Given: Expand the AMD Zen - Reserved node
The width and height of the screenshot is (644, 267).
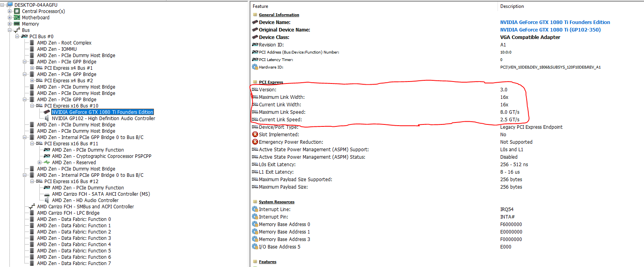Looking at the screenshot, I should pos(40,162).
